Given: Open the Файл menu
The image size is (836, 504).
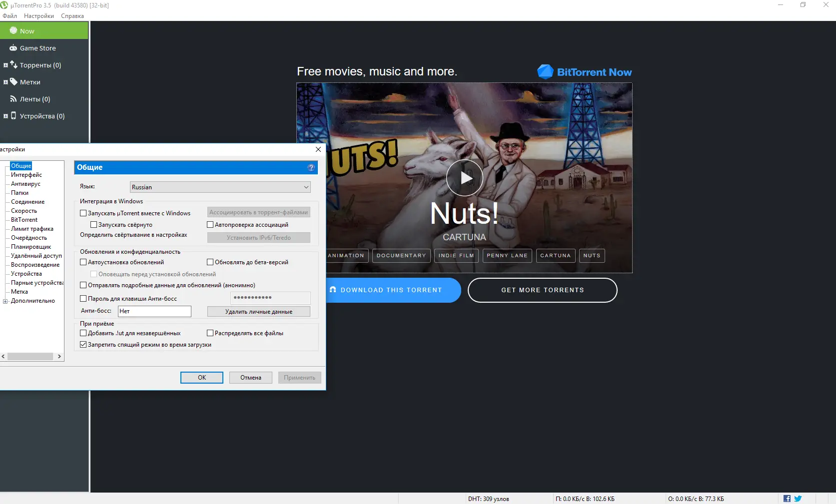Looking at the screenshot, I should [x=9, y=16].
